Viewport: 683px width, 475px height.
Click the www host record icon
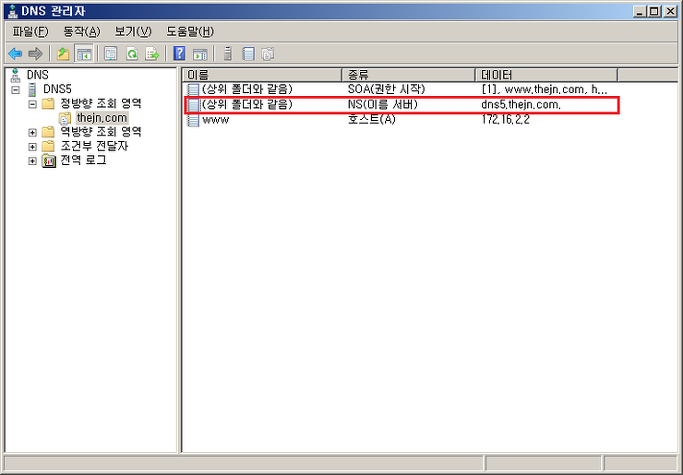(x=193, y=120)
